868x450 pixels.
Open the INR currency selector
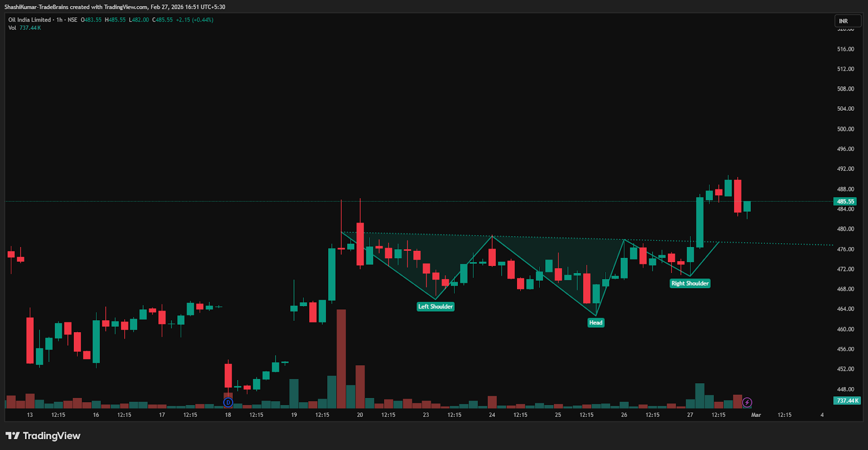pos(847,21)
